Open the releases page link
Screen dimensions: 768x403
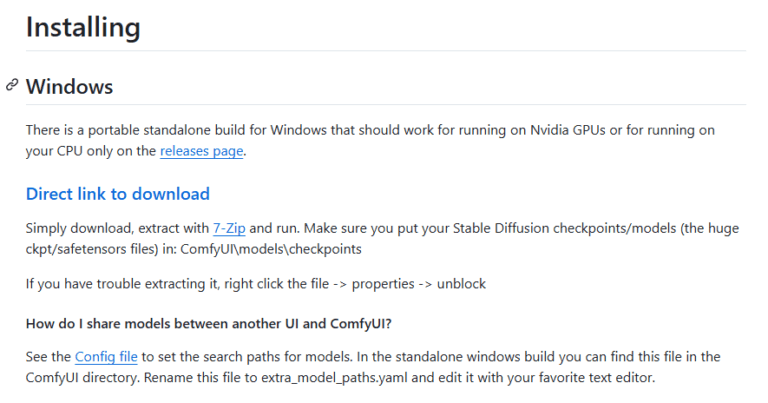(x=201, y=152)
